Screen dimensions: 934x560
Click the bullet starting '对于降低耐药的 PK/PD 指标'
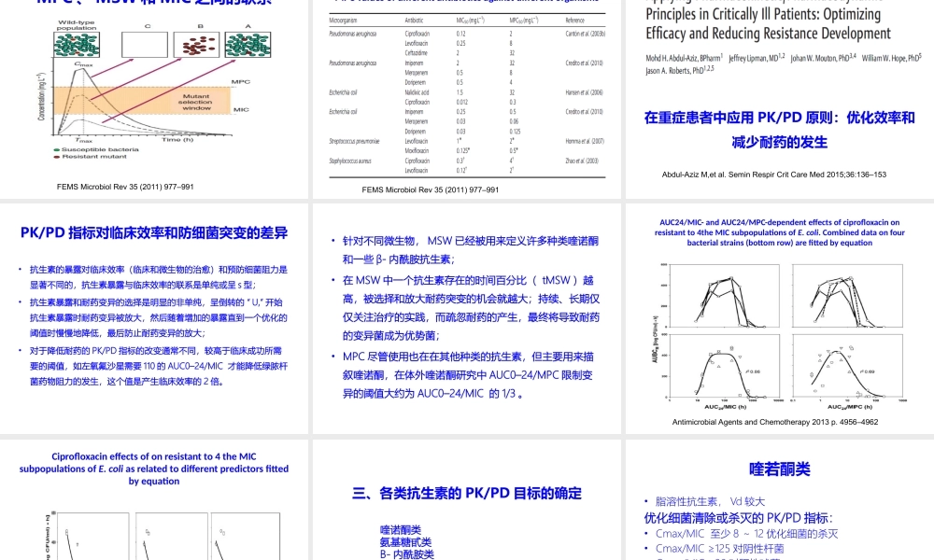pos(159,366)
